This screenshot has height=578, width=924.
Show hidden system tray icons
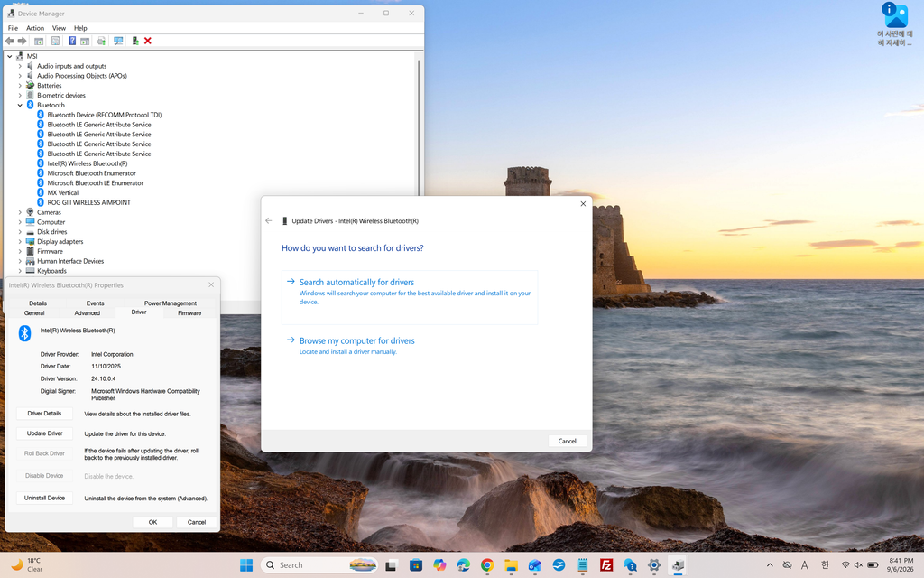click(770, 565)
